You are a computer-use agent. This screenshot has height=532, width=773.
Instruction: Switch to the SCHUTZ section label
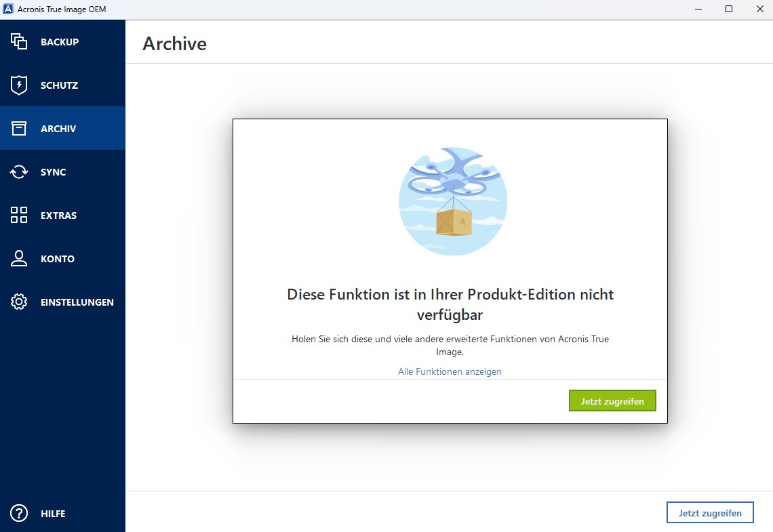[x=59, y=85]
